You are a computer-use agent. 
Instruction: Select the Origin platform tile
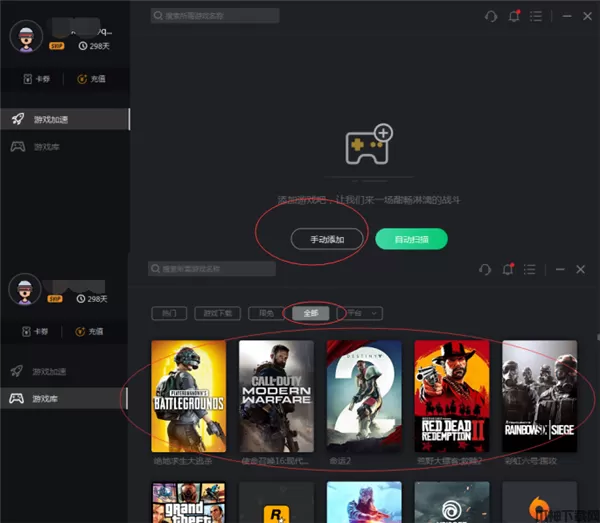[540, 502]
